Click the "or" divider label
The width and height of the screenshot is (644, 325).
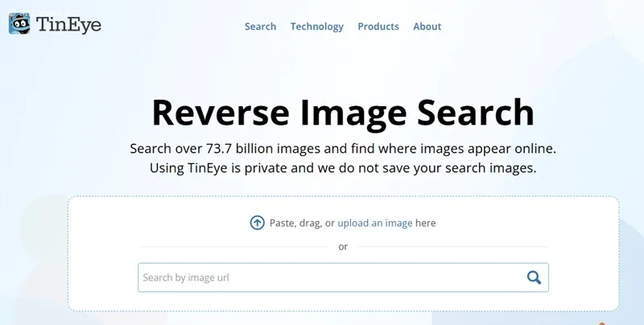pyautogui.click(x=343, y=247)
